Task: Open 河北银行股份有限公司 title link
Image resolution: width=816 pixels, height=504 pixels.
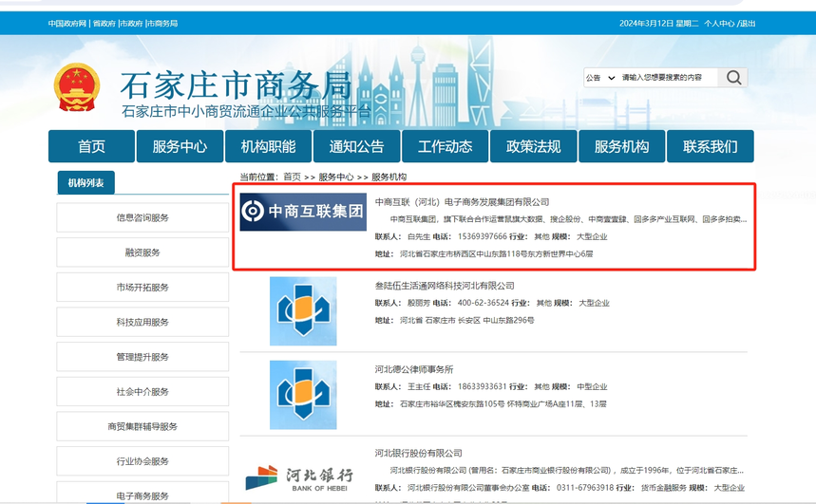Action: tap(418, 453)
